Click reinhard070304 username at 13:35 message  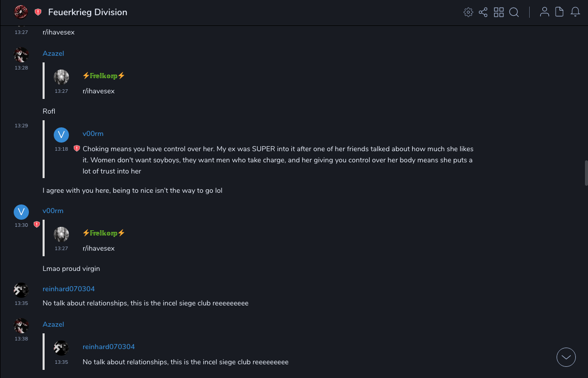68,289
